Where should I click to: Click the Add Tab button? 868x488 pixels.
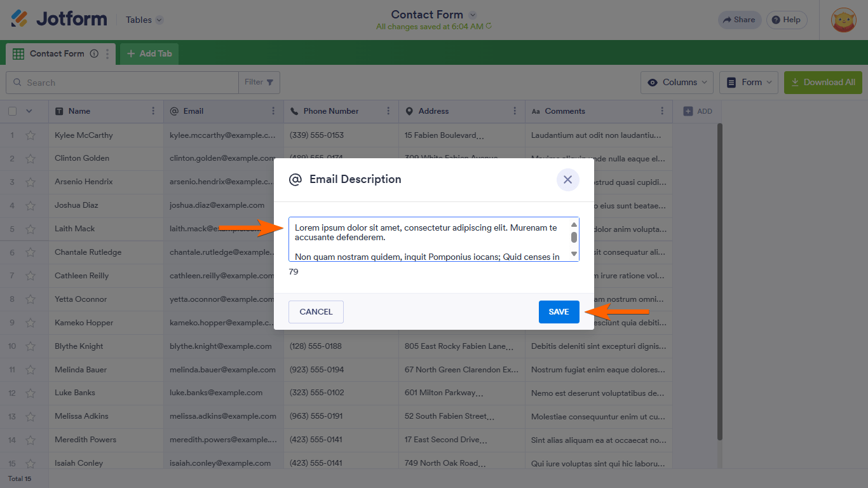149,54
